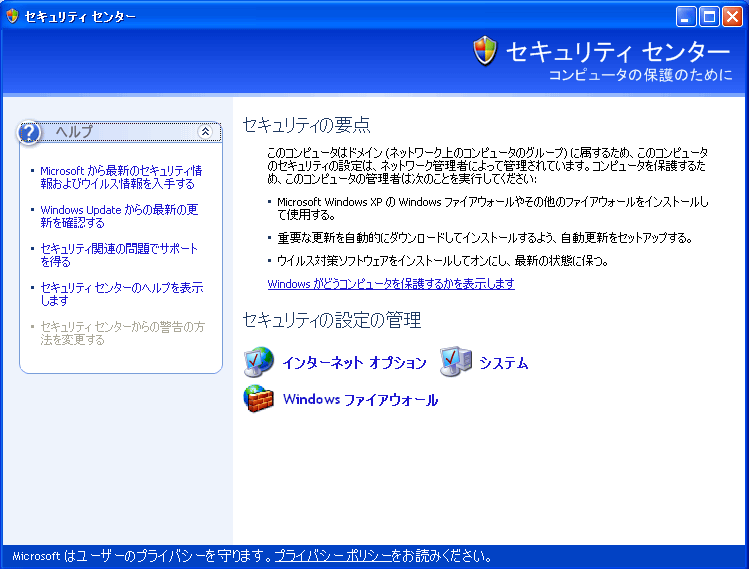Collapse the ヘルプ panel with the chevron
Viewport: 749px width, 569px height.
point(205,131)
